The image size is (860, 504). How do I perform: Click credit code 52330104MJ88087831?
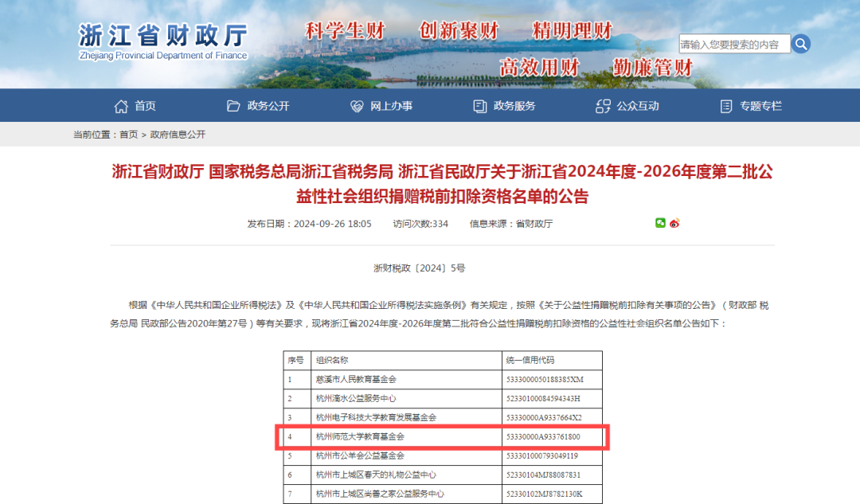(x=543, y=475)
